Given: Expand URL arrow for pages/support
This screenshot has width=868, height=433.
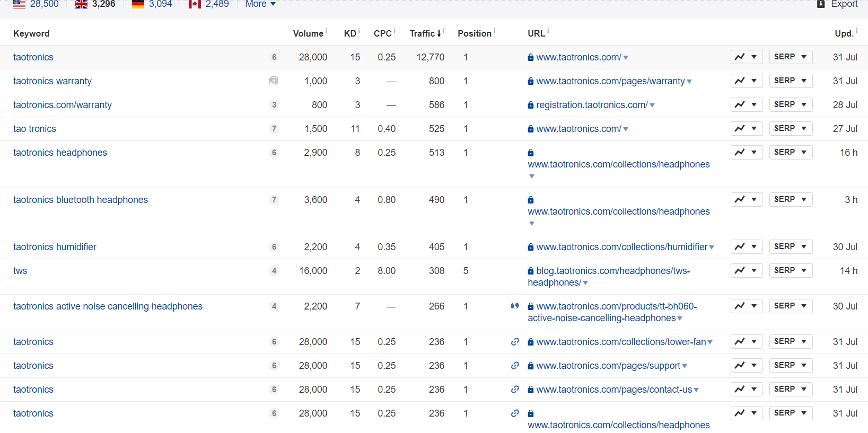Looking at the screenshot, I should [x=685, y=366].
